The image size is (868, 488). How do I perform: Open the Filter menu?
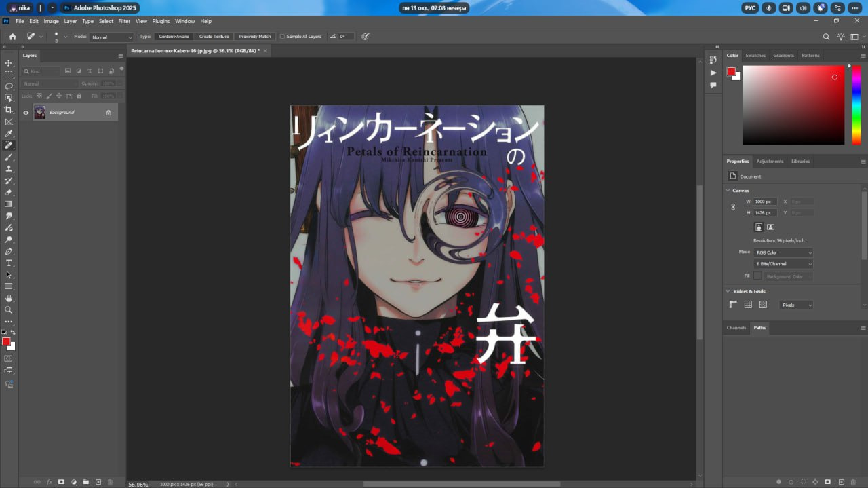124,21
